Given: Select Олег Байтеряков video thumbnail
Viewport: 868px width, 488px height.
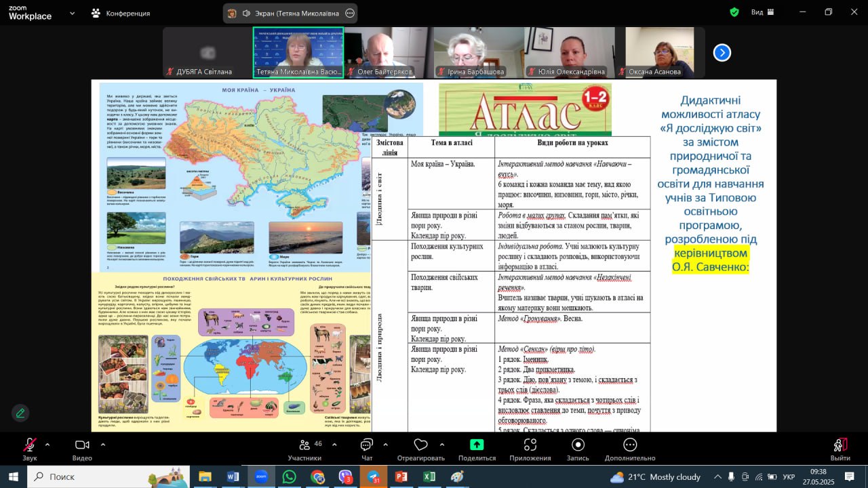Looking at the screenshot, I should pos(388,52).
